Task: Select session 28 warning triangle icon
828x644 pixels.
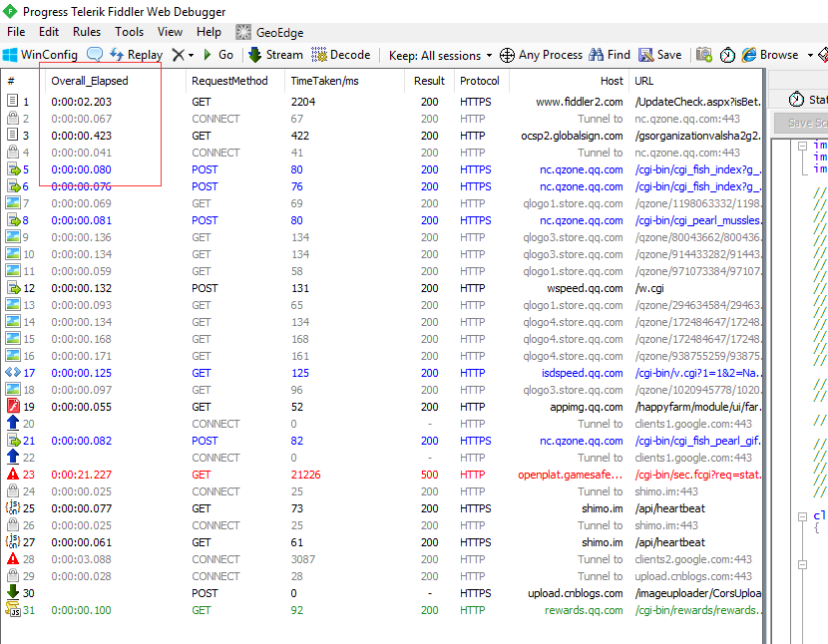Action: click(13, 558)
